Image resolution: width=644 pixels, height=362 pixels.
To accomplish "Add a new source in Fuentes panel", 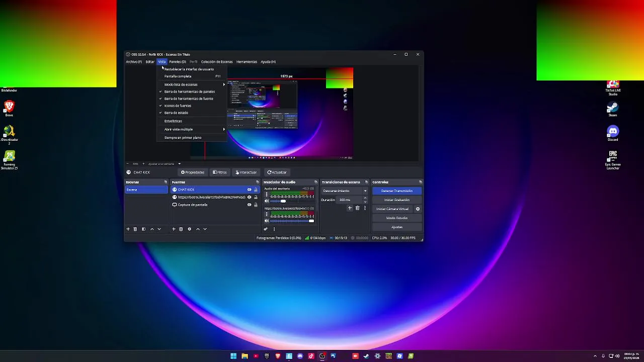I will coord(174,229).
